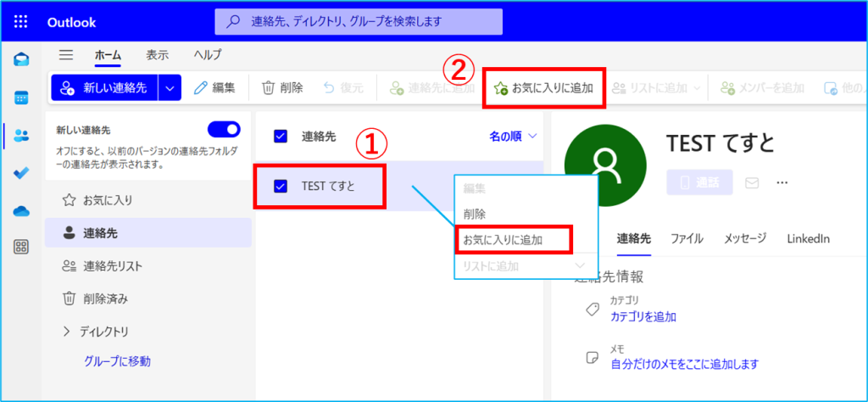Uncheck the select-all contacts checkbox
This screenshot has height=402, width=868.
[281, 136]
